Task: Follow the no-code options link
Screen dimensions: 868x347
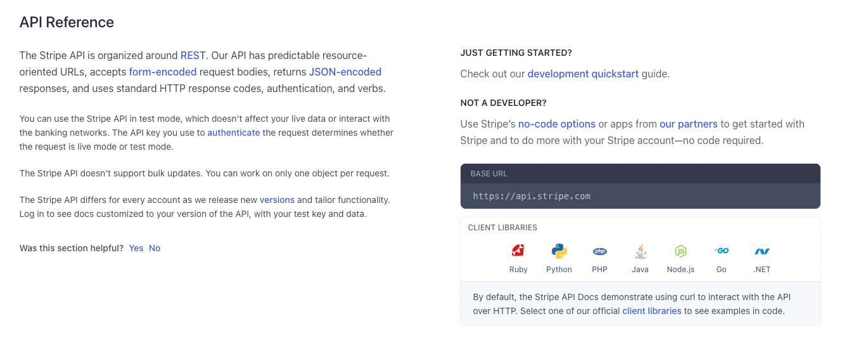Action: pos(557,124)
